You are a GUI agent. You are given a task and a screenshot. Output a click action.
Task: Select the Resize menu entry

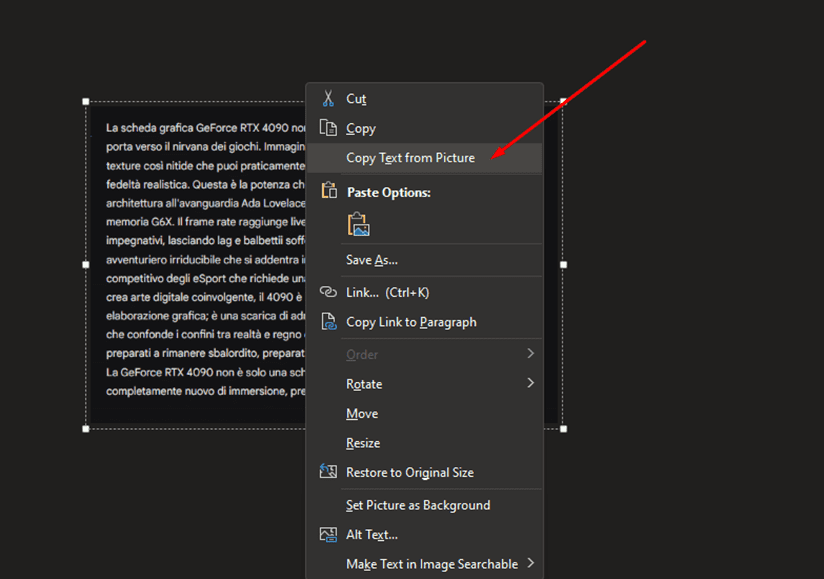click(x=363, y=443)
